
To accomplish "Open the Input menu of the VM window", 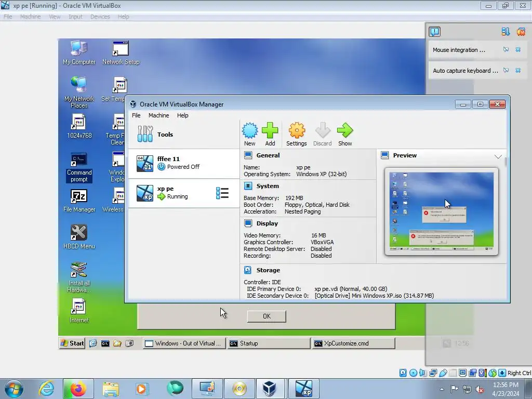I will 75,17.
